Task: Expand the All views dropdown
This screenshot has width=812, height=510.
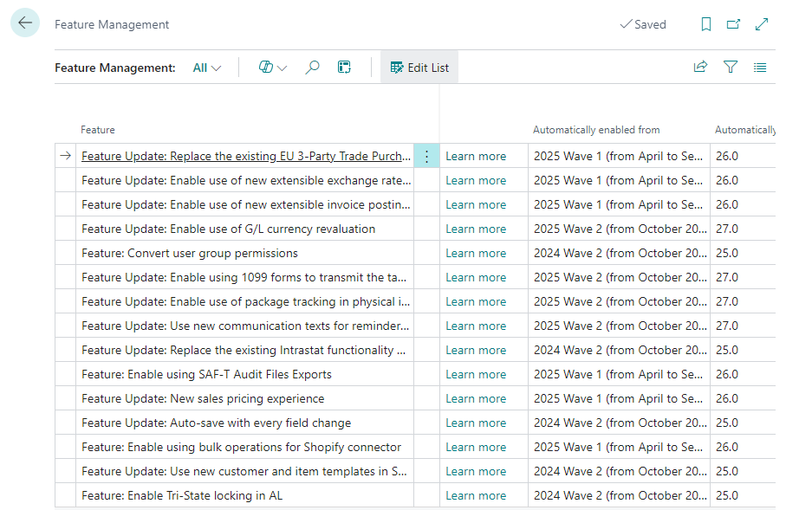Action: point(207,68)
